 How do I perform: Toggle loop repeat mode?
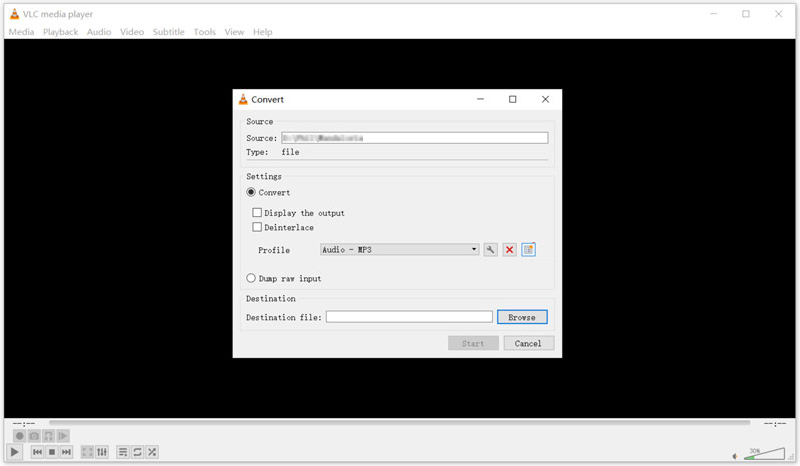click(137, 452)
